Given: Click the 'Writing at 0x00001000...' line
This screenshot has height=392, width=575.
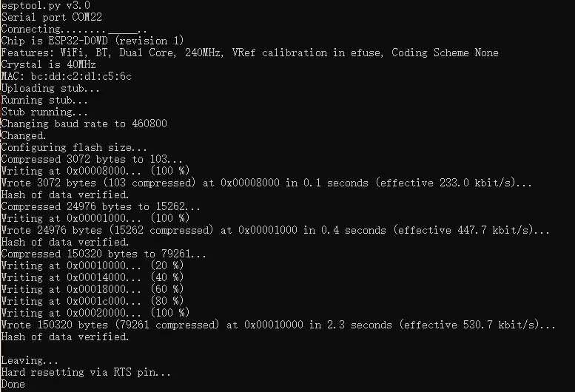Looking at the screenshot, I should coord(95,218).
